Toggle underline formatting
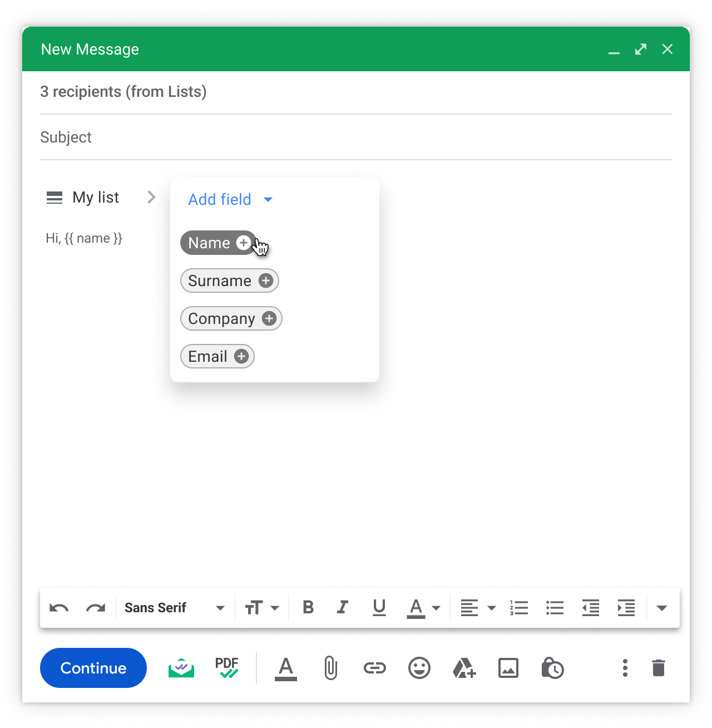Screen dimensions: 712x728 [379, 608]
